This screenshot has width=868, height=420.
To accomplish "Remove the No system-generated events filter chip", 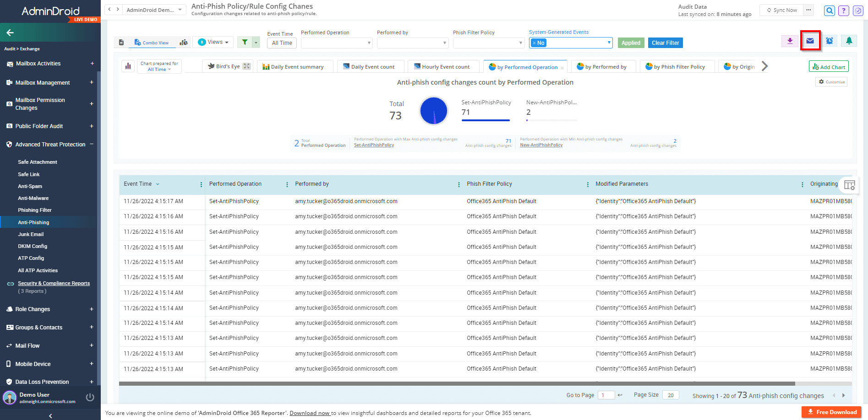I will 535,43.
